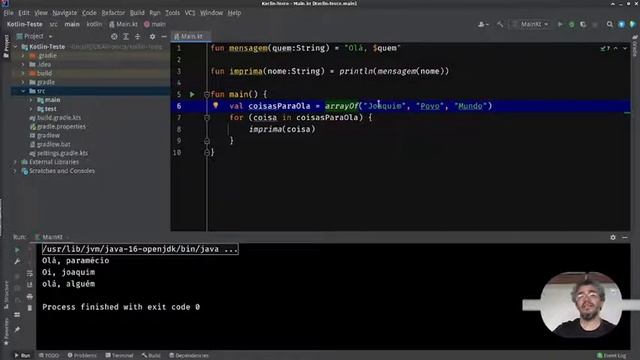Open Run panel settings gear

(x=613, y=237)
